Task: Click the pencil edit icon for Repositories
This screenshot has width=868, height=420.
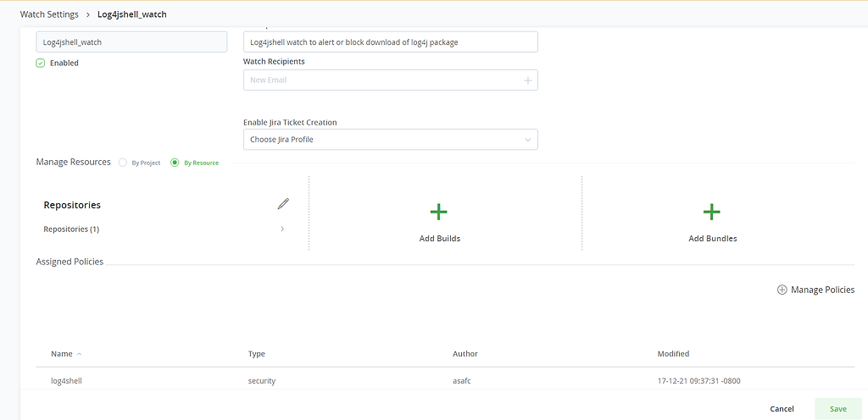Action: (283, 204)
